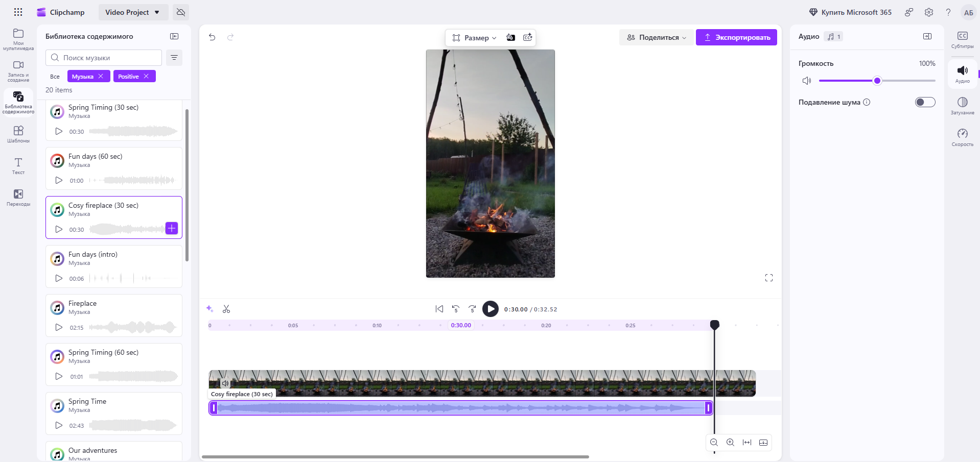Rewind five seconds
This screenshot has height=462, width=980.
click(456, 309)
